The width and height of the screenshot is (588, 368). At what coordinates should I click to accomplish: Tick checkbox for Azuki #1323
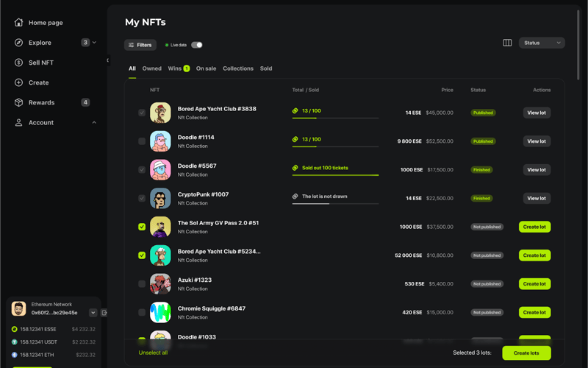[x=142, y=284]
